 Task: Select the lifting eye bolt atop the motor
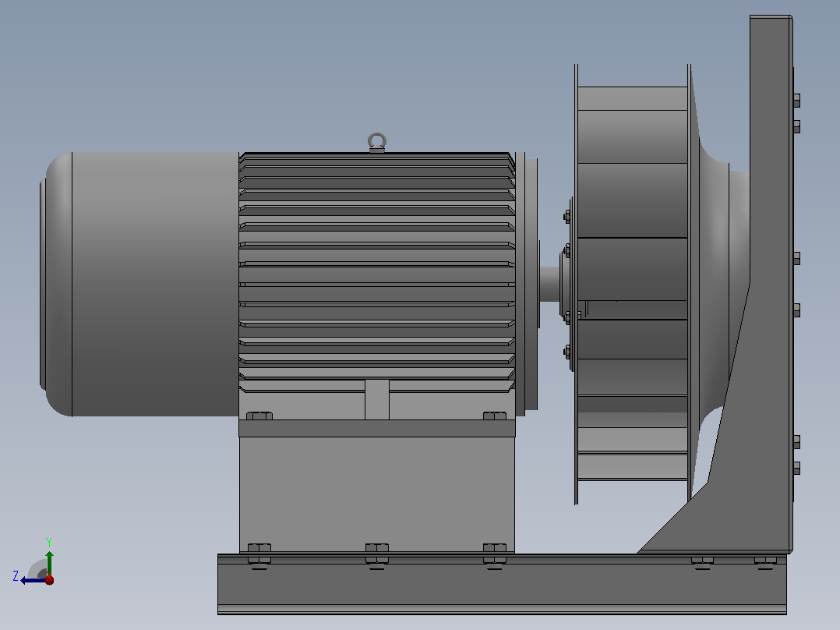click(x=377, y=143)
